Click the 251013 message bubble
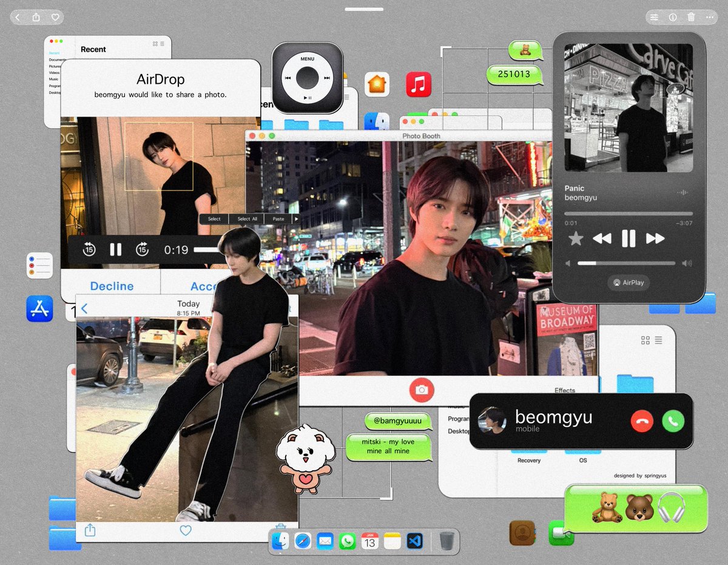The width and height of the screenshot is (728, 565). point(513,75)
